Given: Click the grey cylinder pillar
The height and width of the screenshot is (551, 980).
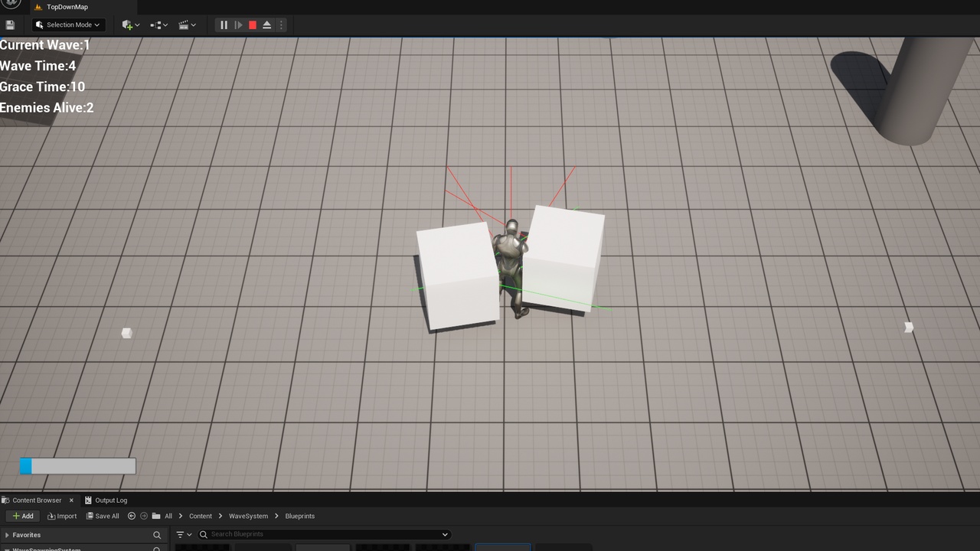Looking at the screenshot, I should coord(926,90).
